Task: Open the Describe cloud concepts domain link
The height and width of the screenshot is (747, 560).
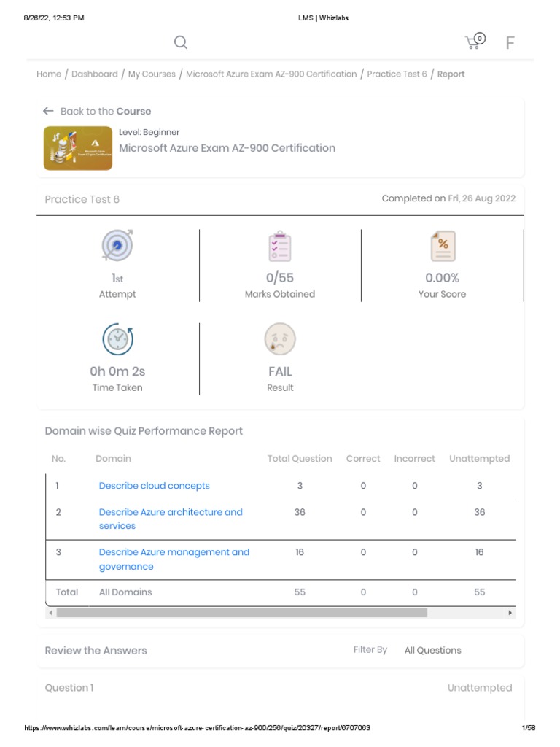Action: click(x=154, y=486)
